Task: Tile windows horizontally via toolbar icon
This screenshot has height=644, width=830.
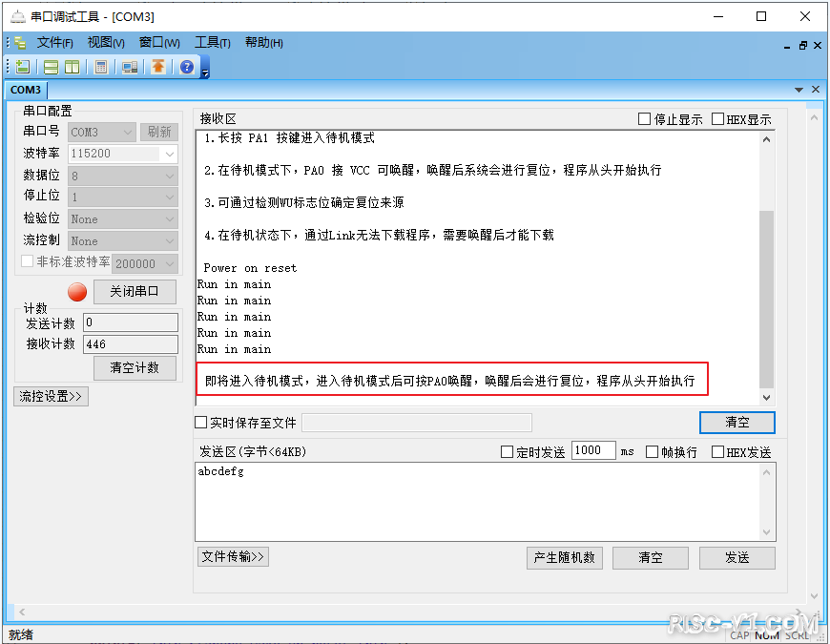Action: [x=51, y=67]
